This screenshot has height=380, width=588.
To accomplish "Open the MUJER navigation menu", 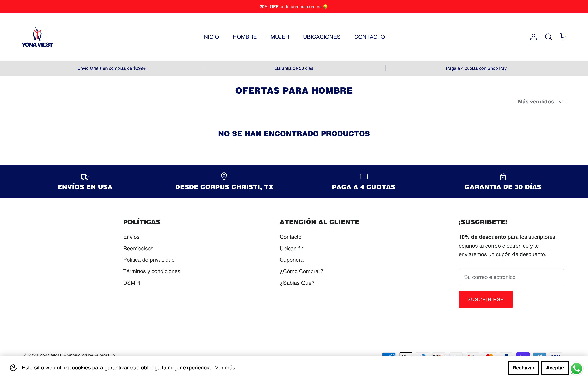I will click(280, 37).
